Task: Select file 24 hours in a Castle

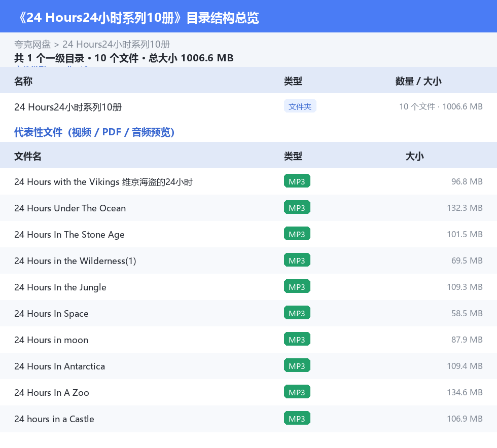Action: 248,419
